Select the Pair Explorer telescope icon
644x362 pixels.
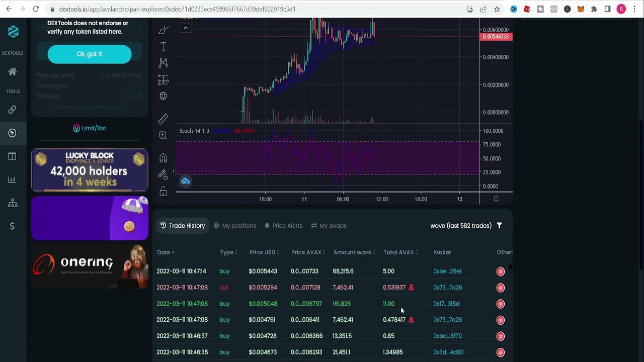click(12, 133)
